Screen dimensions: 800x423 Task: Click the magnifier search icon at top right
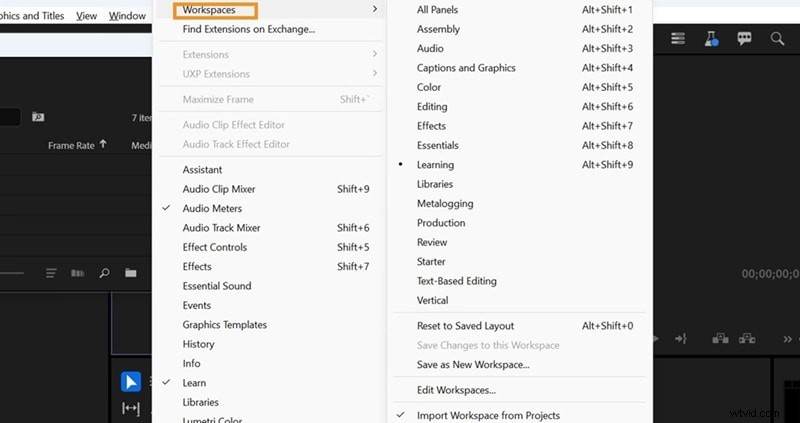(777, 38)
